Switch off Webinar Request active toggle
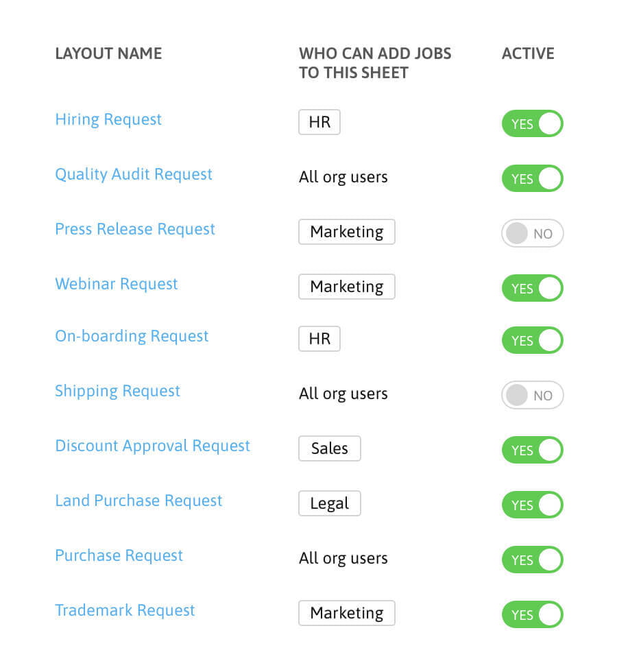The width and height of the screenshot is (617, 672). (x=532, y=289)
